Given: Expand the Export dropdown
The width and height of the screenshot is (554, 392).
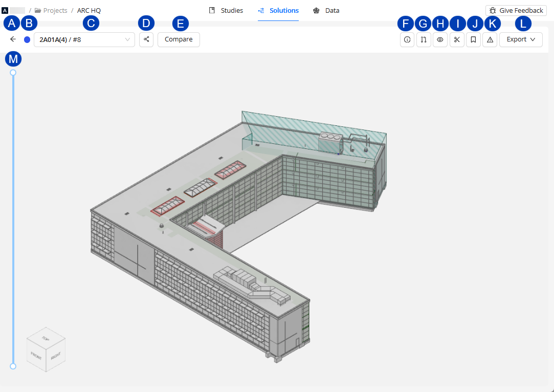Looking at the screenshot, I should (521, 39).
